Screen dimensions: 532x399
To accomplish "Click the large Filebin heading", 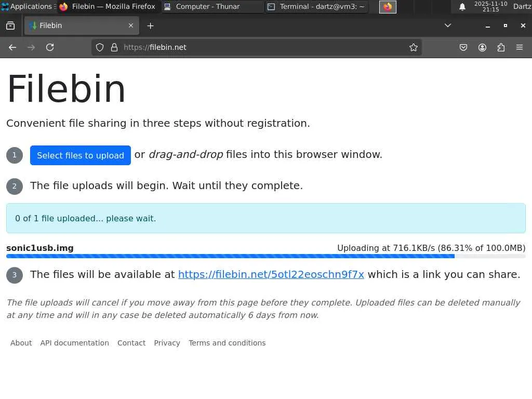I will 66,89.
